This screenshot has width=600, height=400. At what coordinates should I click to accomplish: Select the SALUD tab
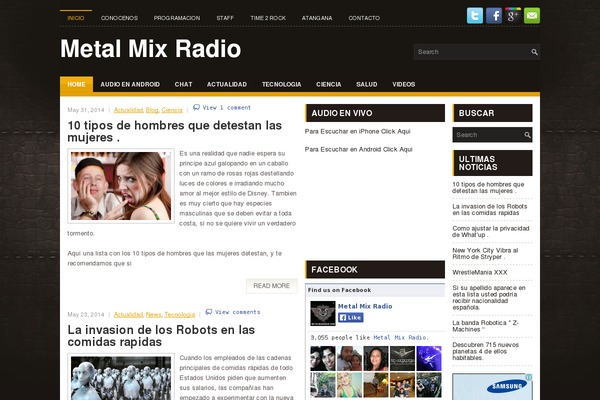point(367,84)
